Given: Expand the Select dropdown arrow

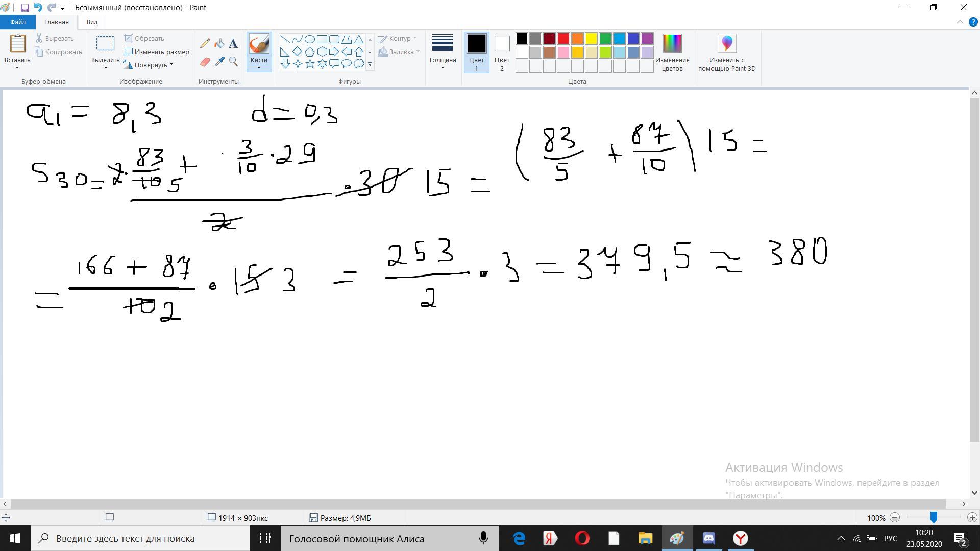Looking at the screenshot, I should 106,68.
